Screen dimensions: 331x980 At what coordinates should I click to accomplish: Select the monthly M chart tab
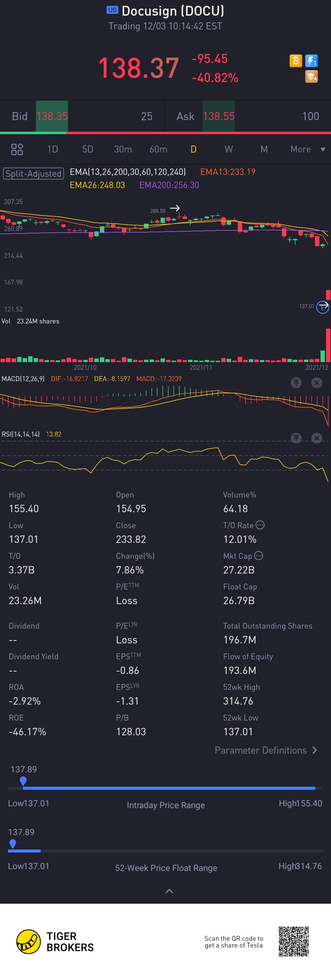(x=264, y=149)
